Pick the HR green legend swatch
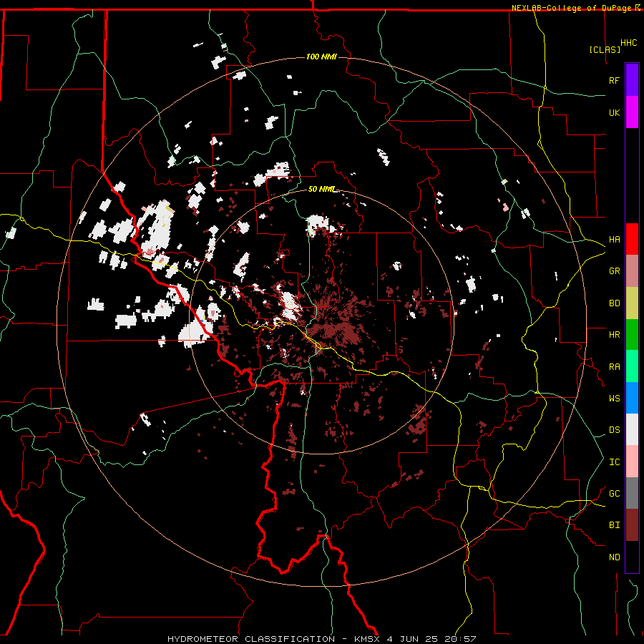Screen dimensions: 644x644 (632, 335)
